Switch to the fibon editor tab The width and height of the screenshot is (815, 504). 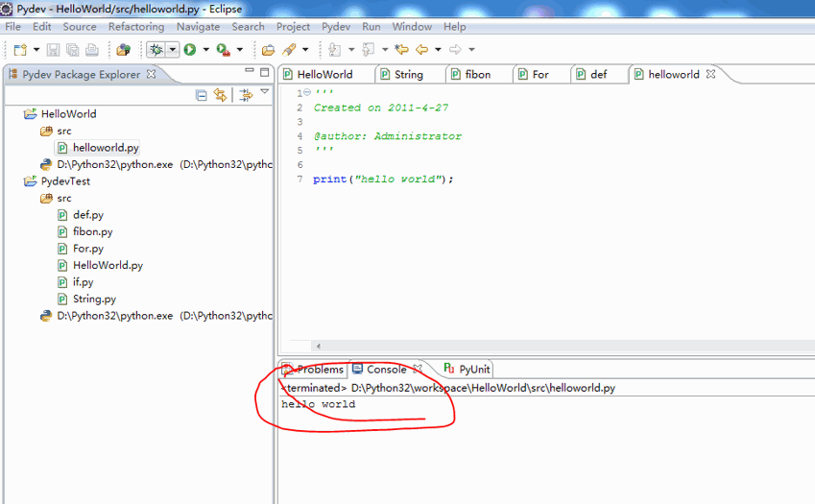click(x=478, y=74)
